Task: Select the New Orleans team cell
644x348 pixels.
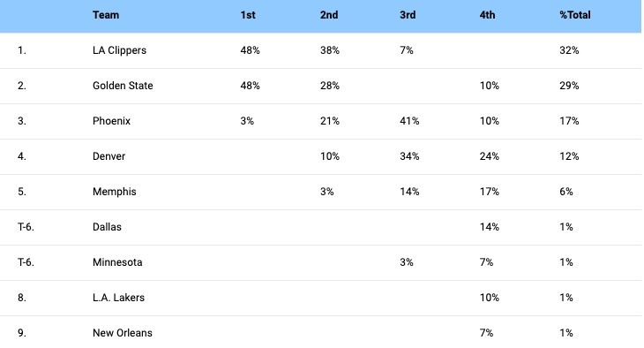Action: click(122, 333)
